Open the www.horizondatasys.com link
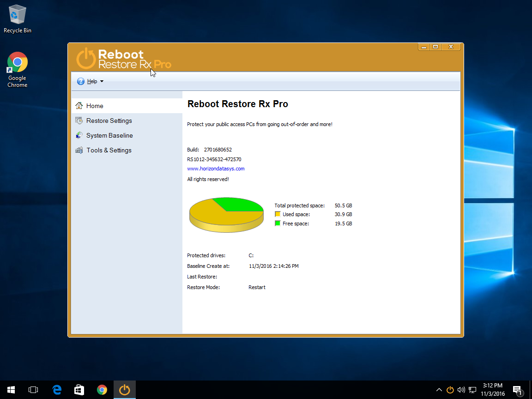 [x=216, y=169]
